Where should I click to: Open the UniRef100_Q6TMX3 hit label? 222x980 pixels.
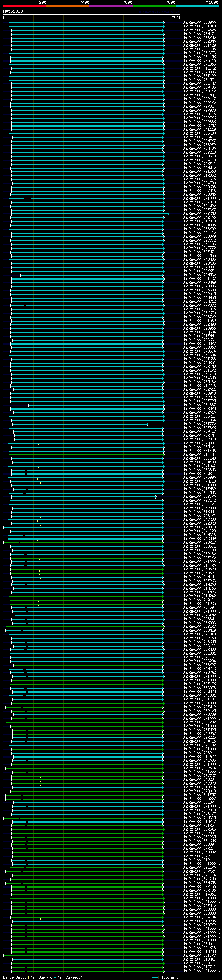(199, 26)
